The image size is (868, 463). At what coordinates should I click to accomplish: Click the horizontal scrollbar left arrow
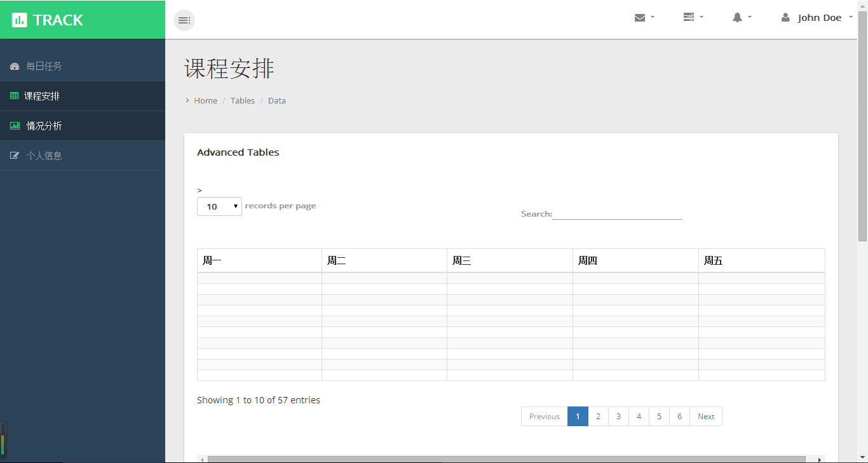pyautogui.click(x=202, y=459)
